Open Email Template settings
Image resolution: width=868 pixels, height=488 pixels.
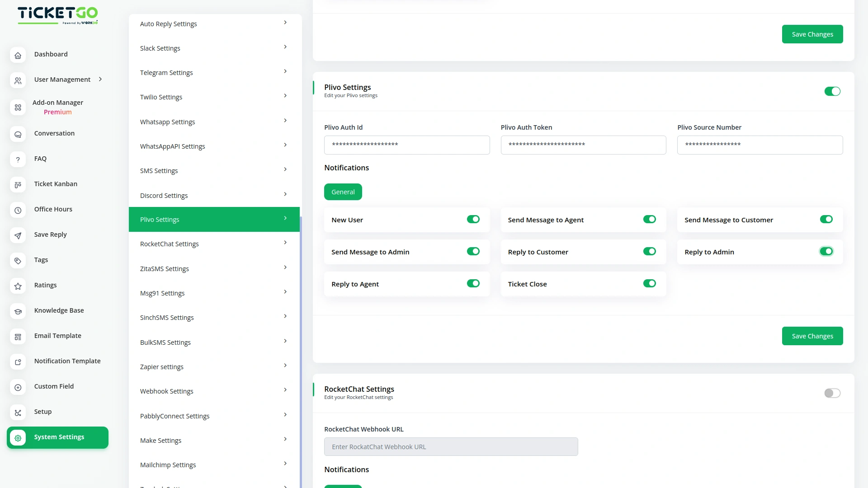point(57,336)
